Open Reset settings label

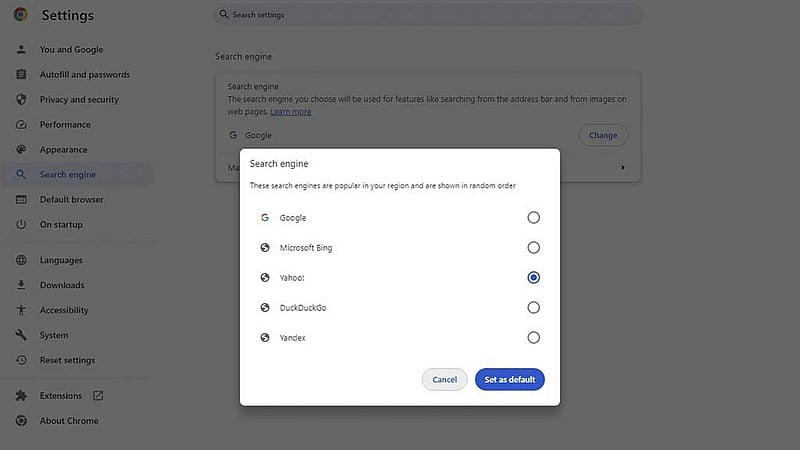pyautogui.click(x=67, y=360)
